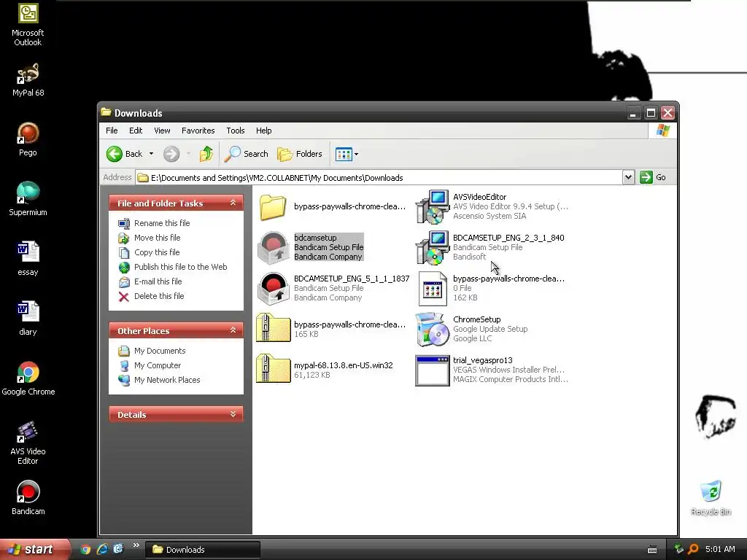Collapse File and Folder Tasks panel
The image size is (747, 560).
pos(233,203)
